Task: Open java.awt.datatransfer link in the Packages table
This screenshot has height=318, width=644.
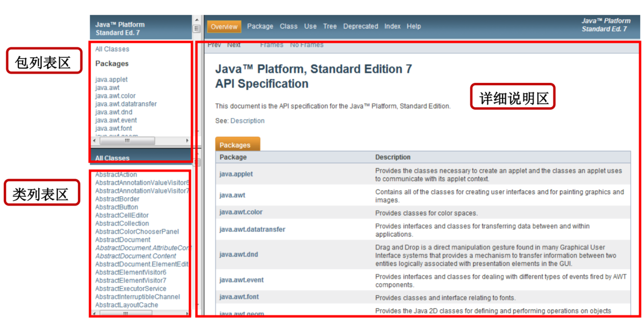Action: coord(252,230)
